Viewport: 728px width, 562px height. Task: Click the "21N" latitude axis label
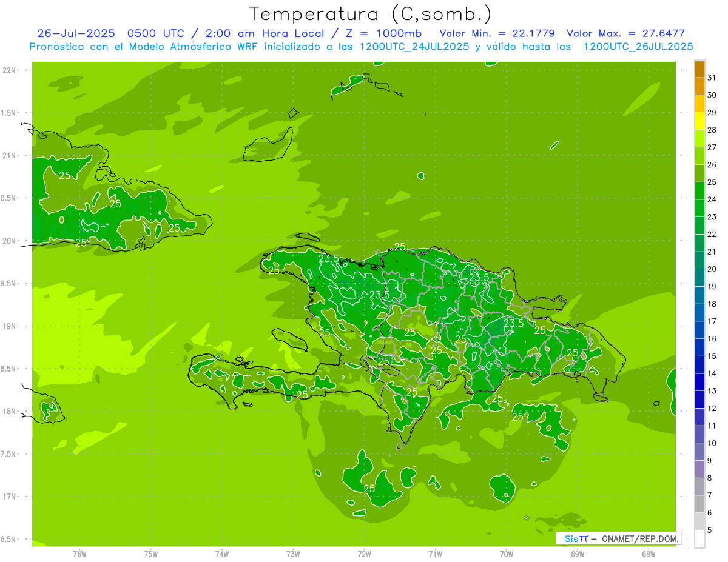9,156
